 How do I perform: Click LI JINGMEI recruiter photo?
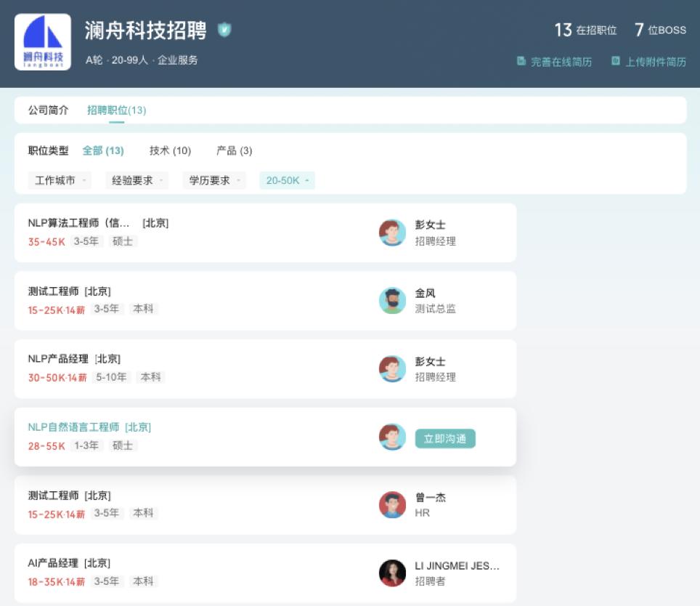coord(392,573)
